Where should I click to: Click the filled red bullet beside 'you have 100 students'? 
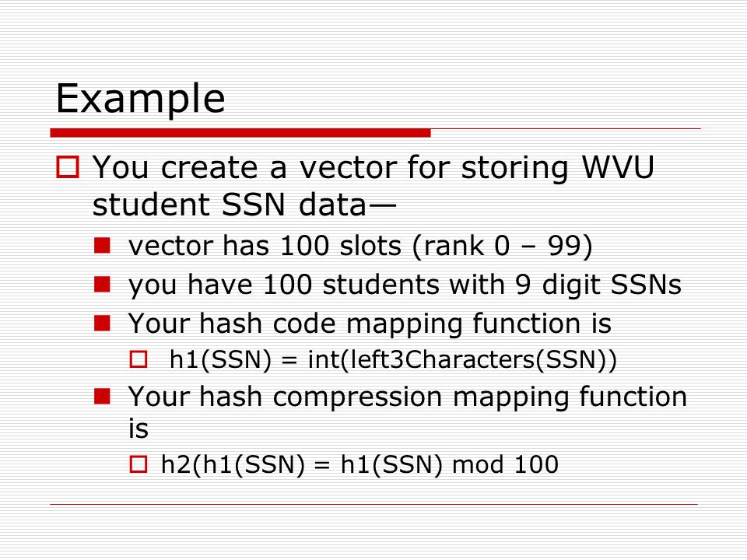(102, 285)
